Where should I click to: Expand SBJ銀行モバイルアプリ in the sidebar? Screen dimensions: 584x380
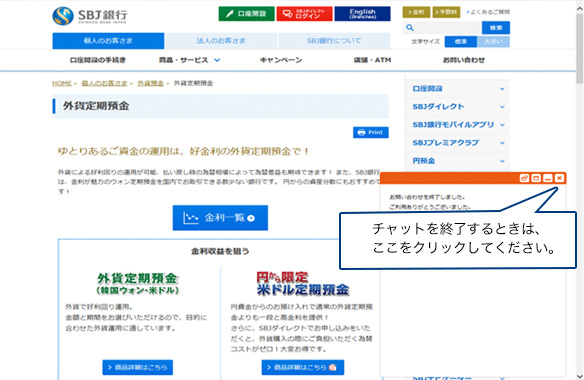(457, 125)
